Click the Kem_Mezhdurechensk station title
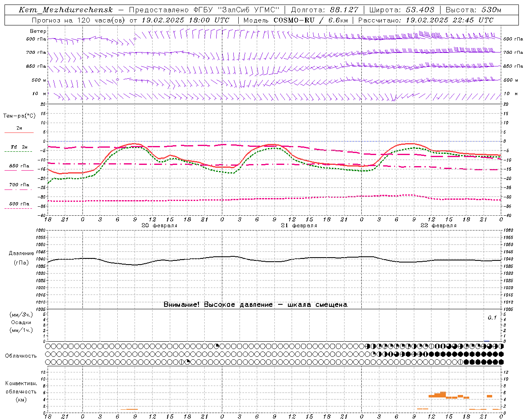The image size is (525, 420). [x=66, y=10]
